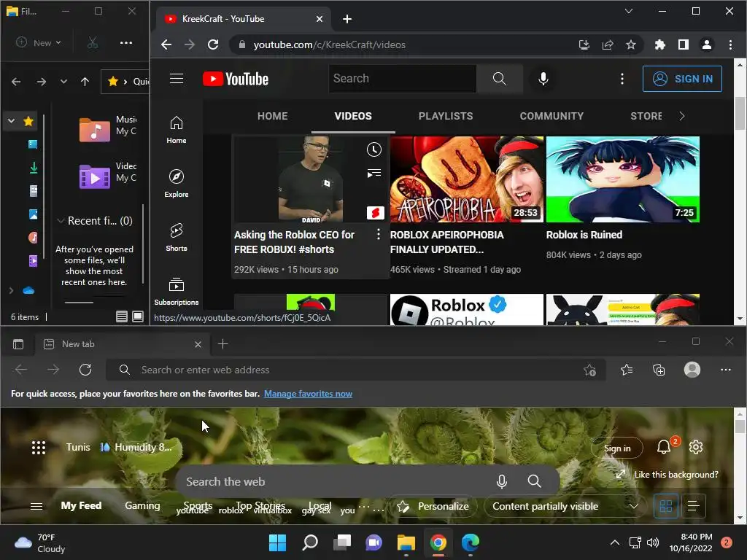Collapse Recent files section in File Explorer
The image size is (747, 560).
click(x=61, y=220)
